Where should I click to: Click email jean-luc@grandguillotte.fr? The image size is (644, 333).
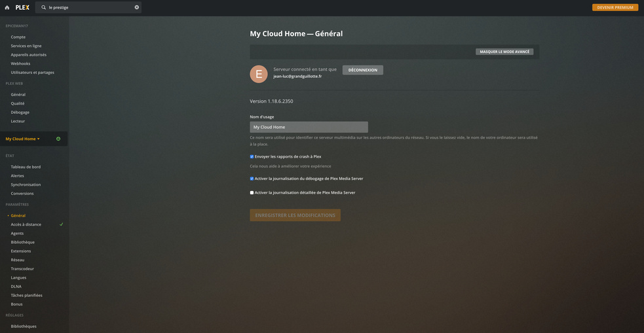297,77
